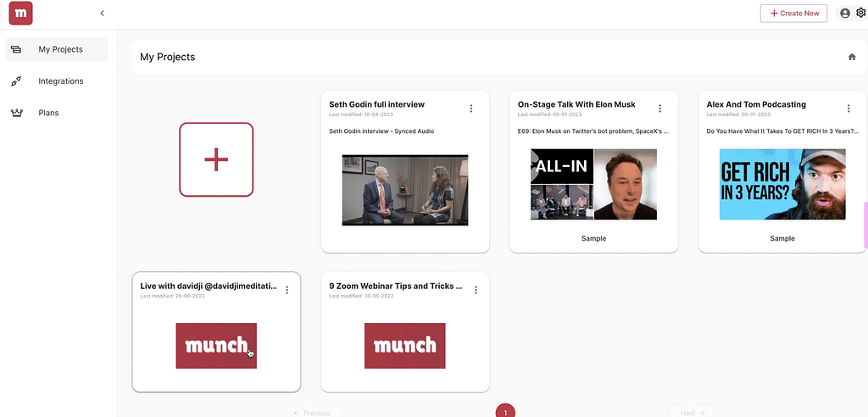Click Last modified: 26-06-2022 on the davidji card
868x417 pixels.
point(172,296)
